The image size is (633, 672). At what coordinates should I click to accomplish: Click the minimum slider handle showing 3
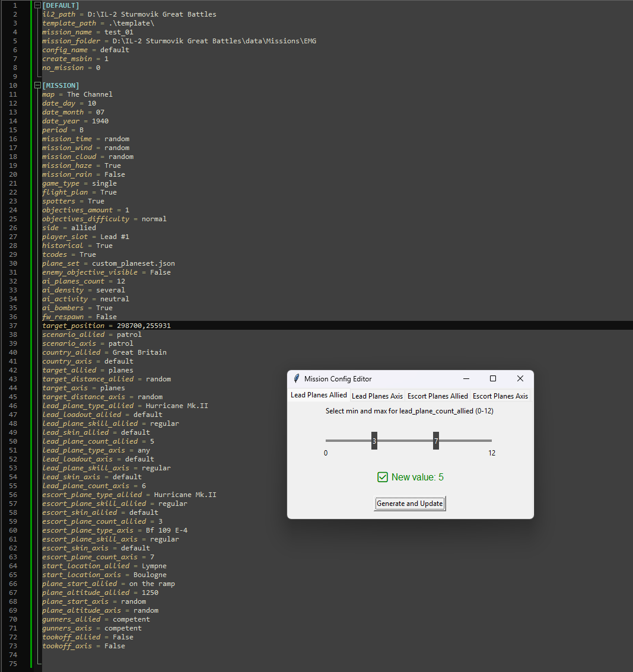(x=374, y=441)
